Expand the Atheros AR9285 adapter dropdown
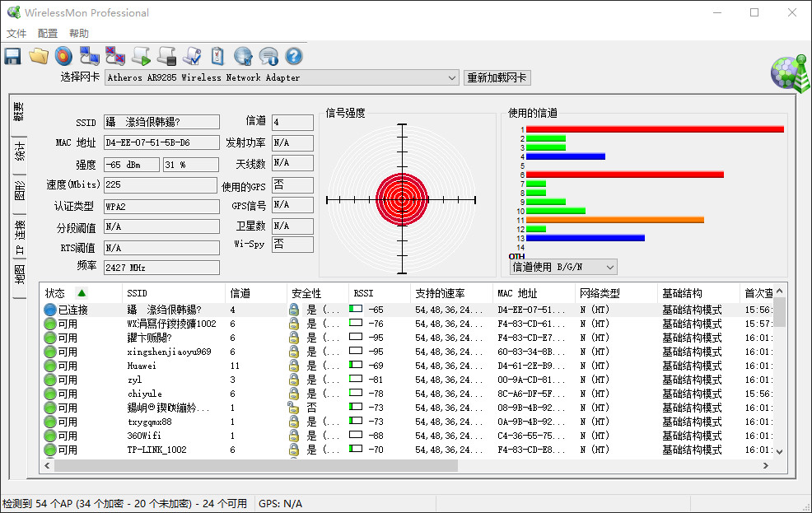Screen dimensions: 812x513 coord(452,77)
